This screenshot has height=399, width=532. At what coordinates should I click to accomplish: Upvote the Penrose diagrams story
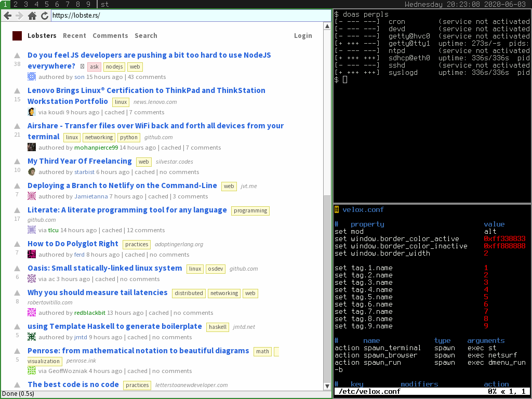coord(17,350)
